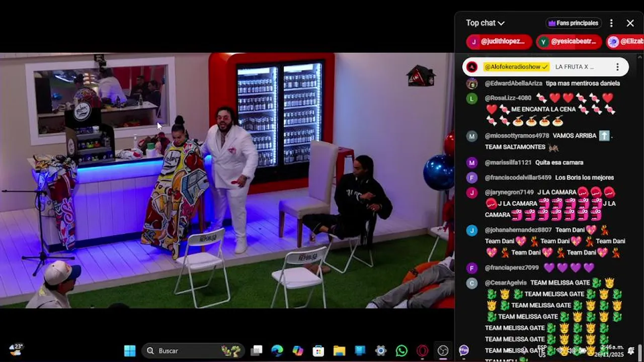Click on the live video player
The width and height of the screenshot is (644, 362).
pos(227,180)
